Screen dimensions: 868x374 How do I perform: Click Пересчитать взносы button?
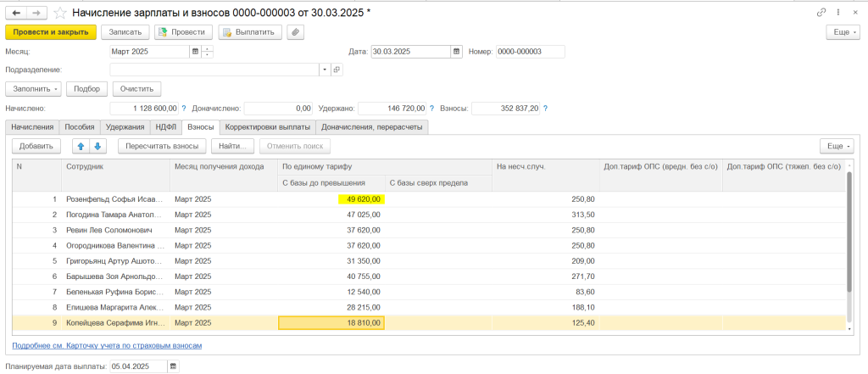[161, 146]
